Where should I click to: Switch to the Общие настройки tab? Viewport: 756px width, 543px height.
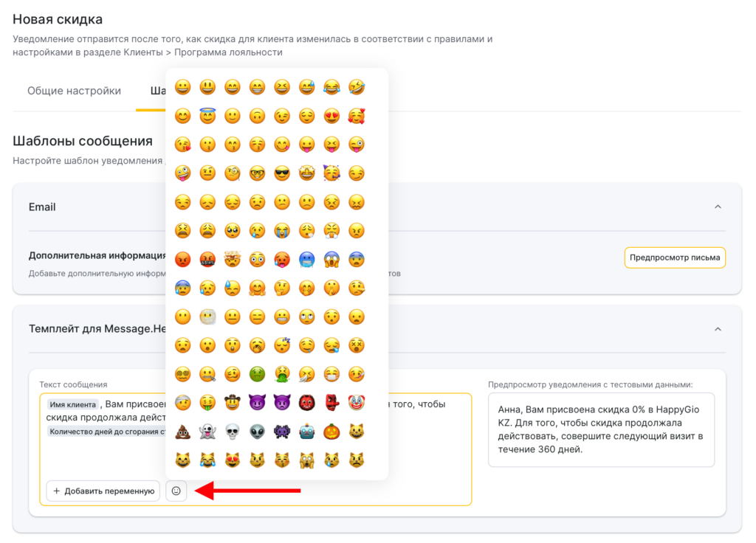(74, 91)
